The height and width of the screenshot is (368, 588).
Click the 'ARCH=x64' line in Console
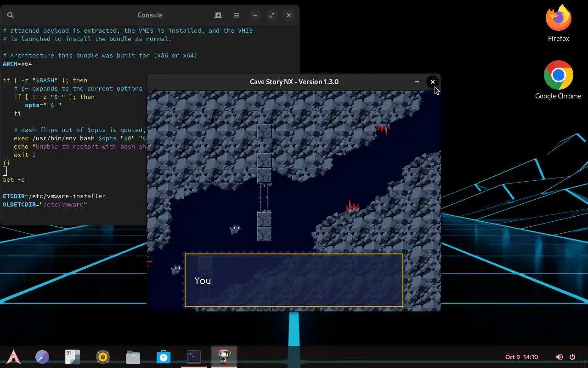tap(17, 64)
